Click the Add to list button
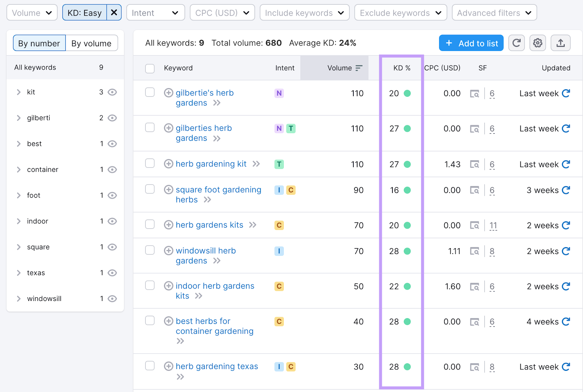 [x=471, y=43]
